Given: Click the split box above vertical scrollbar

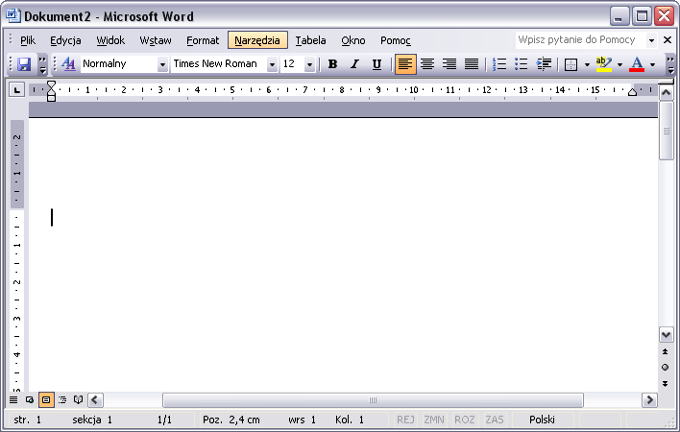Looking at the screenshot, I should (666, 82).
